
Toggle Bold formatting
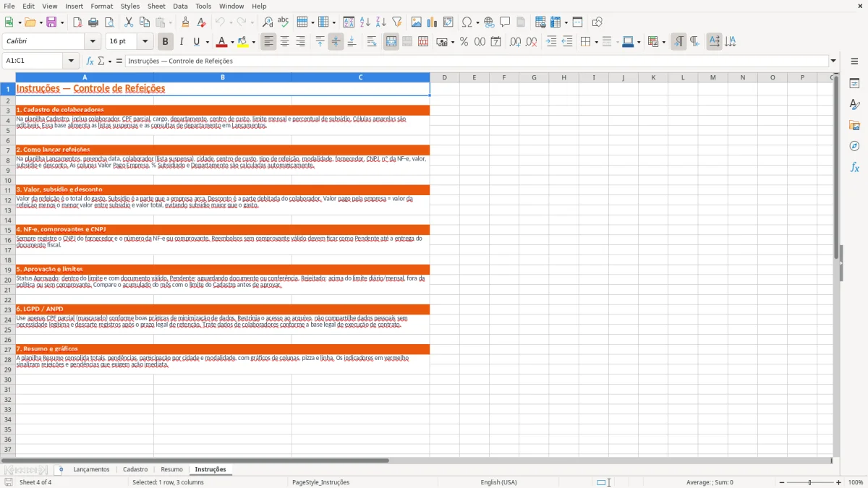[166, 42]
